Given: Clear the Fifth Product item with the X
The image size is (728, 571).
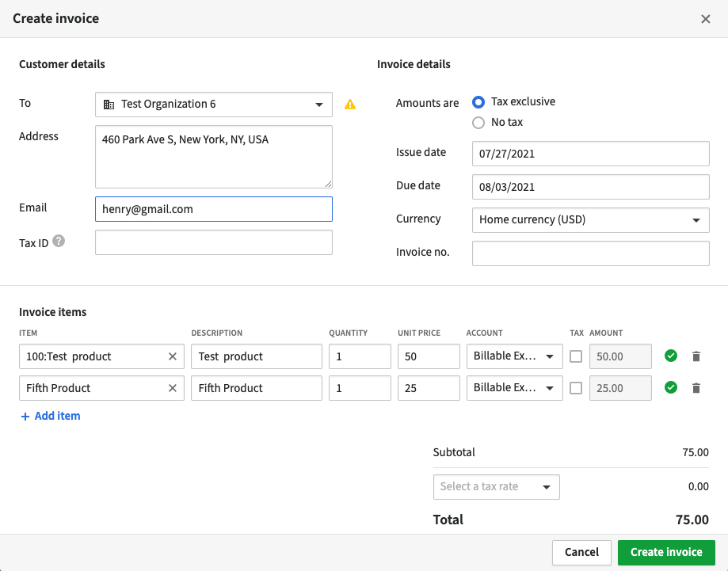Looking at the screenshot, I should point(172,388).
